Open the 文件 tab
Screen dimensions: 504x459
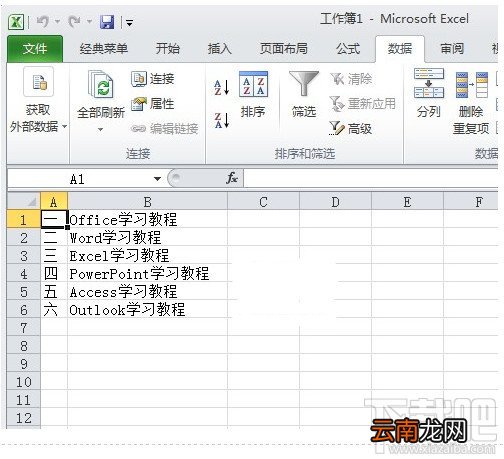pyautogui.click(x=35, y=49)
